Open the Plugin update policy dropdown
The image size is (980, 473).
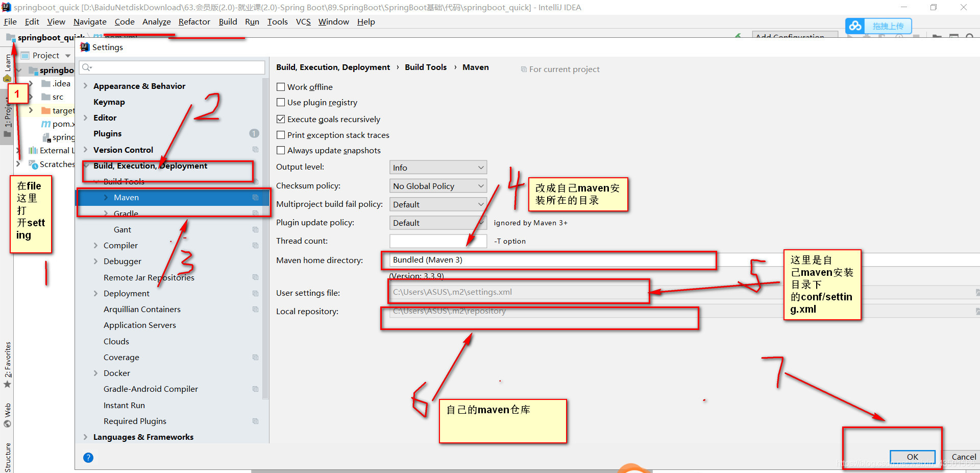(438, 223)
